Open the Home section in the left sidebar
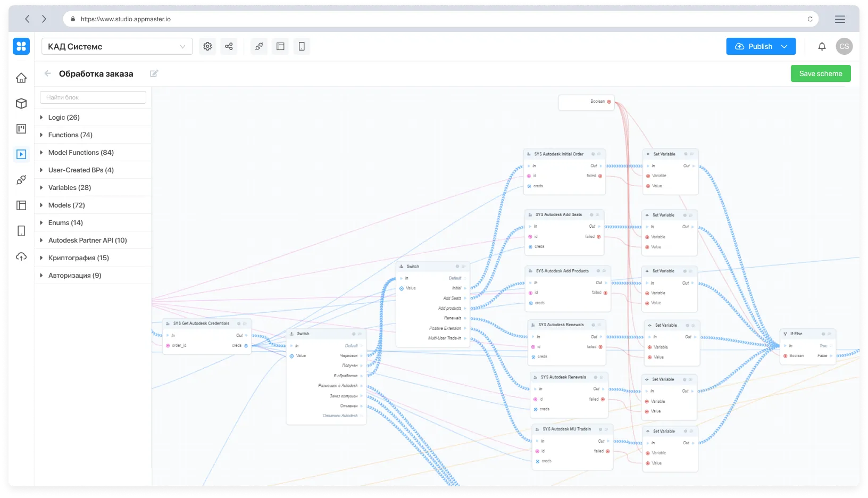 point(21,78)
